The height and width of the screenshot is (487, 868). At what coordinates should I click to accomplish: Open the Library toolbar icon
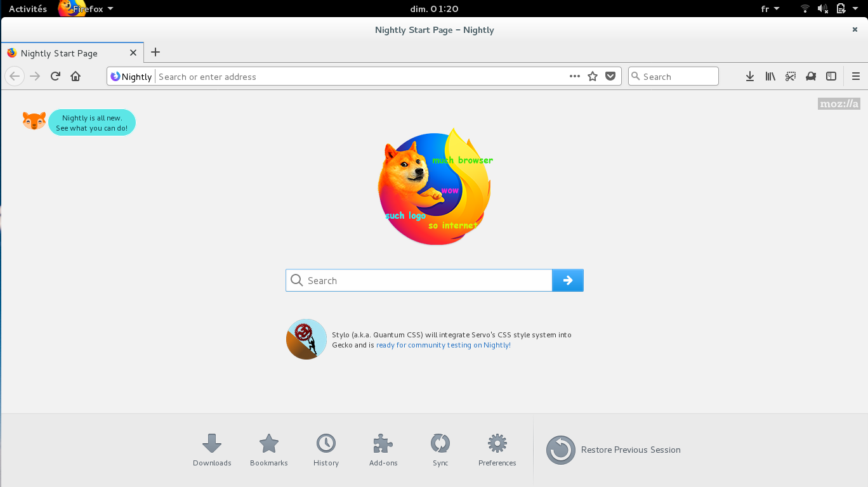tap(770, 76)
